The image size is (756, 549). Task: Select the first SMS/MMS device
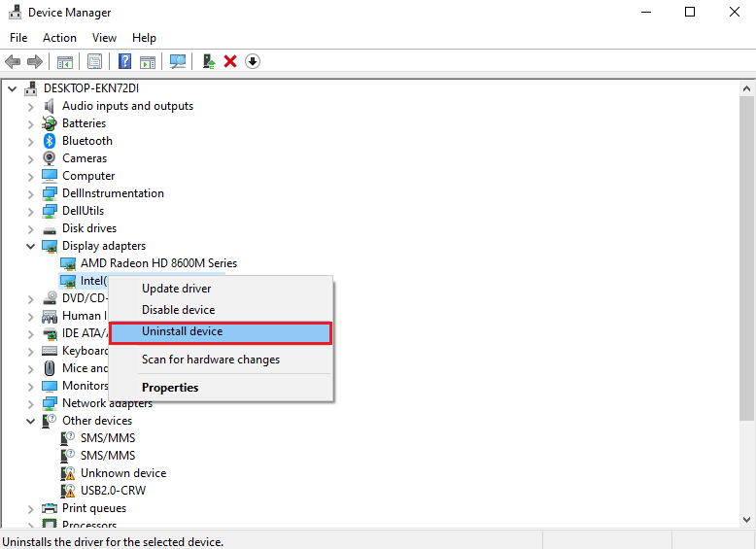coord(108,438)
